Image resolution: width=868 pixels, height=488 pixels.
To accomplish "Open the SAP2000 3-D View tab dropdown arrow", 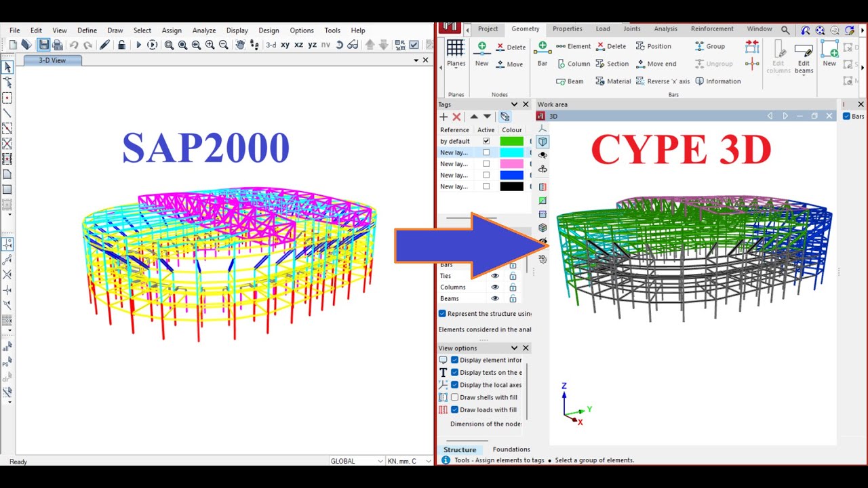I will click(416, 60).
